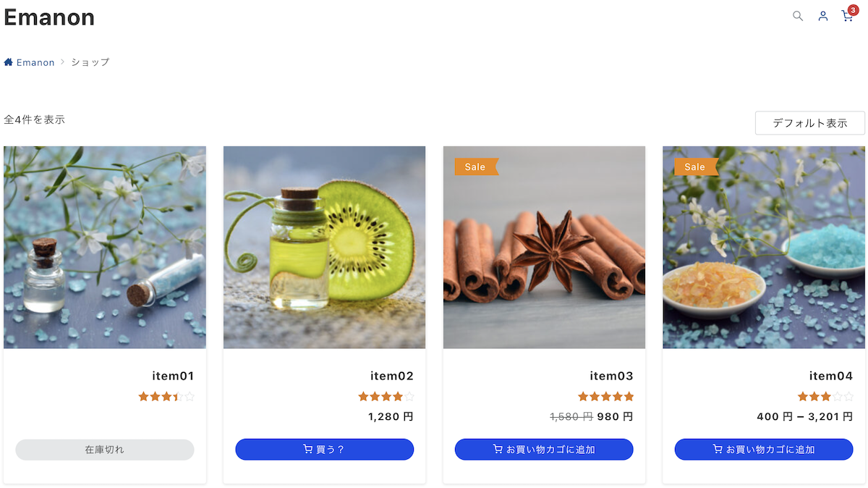Image resolution: width=868 pixels, height=488 pixels.
Task: Click item01 star rating
Action: pos(166,396)
